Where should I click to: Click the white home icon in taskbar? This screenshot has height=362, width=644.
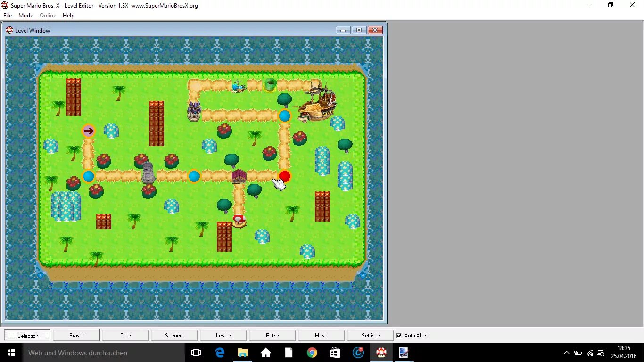coord(265,353)
